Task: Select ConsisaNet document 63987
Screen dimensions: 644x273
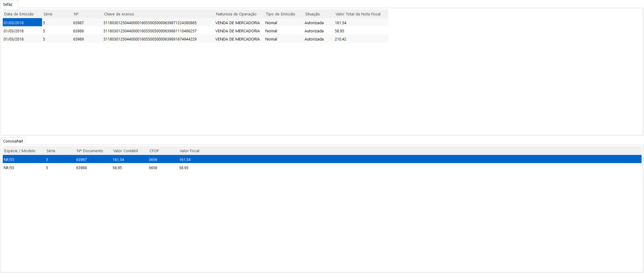Action: (82, 160)
